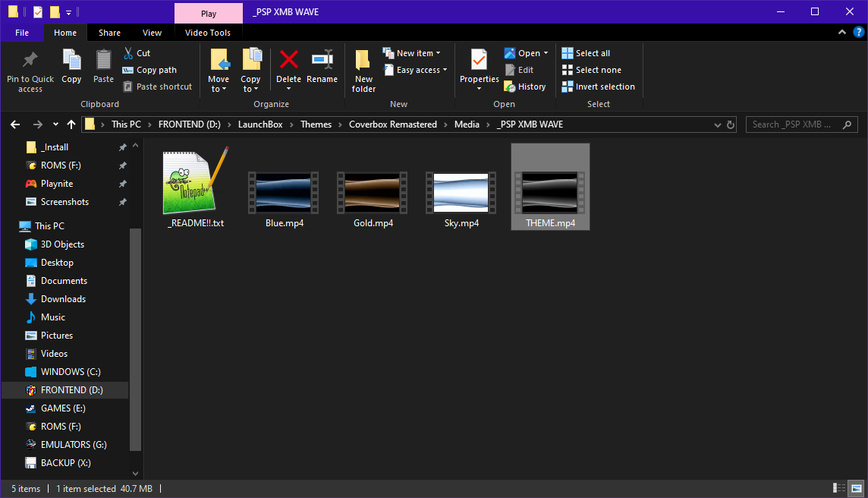868x498 pixels.
Task: Cut the selected file with scissors icon
Action: click(128, 53)
